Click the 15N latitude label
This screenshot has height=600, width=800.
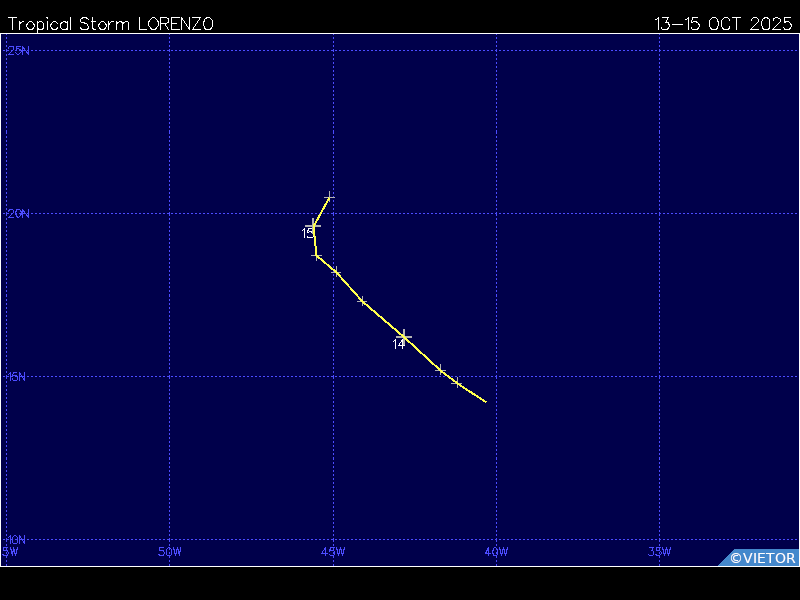click(18, 377)
